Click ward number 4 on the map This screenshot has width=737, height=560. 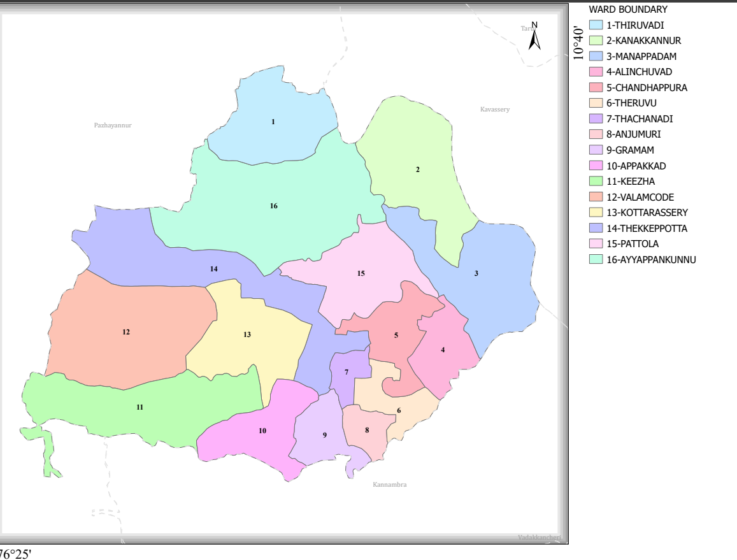(x=443, y=350)
